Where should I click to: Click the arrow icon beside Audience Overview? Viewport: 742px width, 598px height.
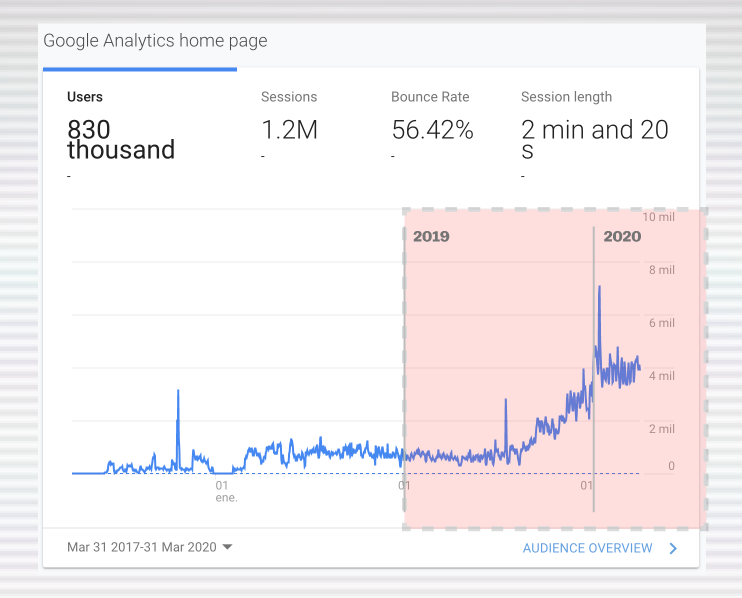673,548
